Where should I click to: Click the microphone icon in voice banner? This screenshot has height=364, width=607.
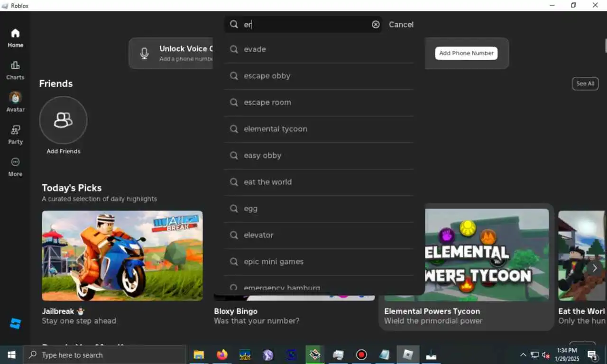pyautogui.click(x=145, y=53)
